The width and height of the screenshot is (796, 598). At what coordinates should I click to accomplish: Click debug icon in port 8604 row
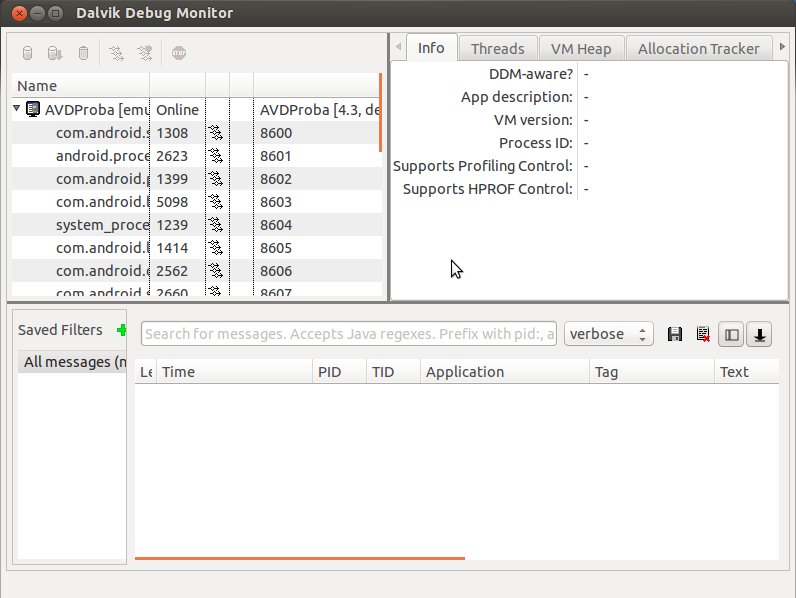[x=216, y=225]
